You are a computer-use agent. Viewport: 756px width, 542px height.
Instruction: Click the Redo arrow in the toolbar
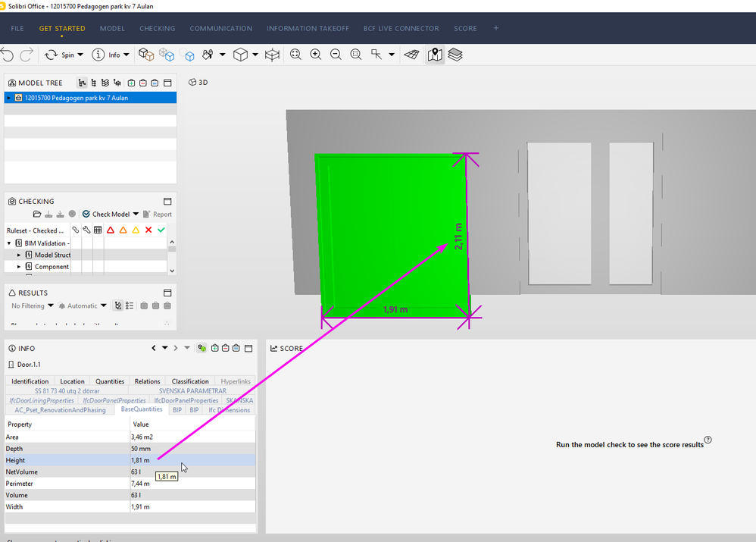coord(26,55)
